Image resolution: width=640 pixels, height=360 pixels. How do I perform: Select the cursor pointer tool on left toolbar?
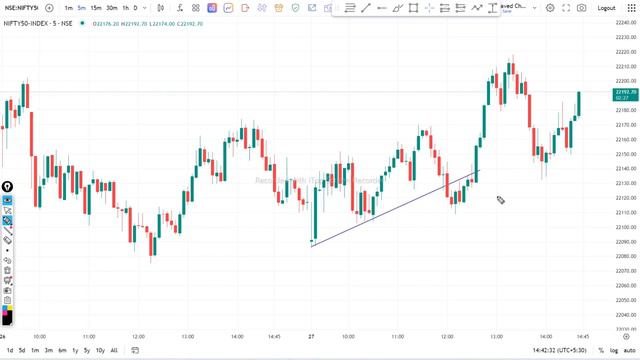pos(7,211)
